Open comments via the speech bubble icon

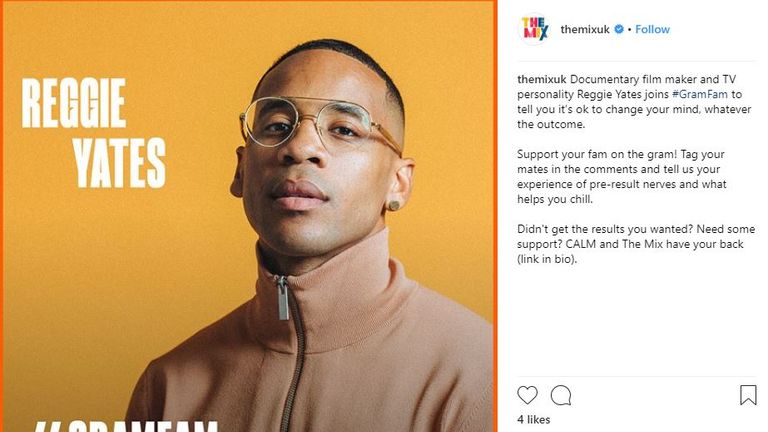point(561,395)
